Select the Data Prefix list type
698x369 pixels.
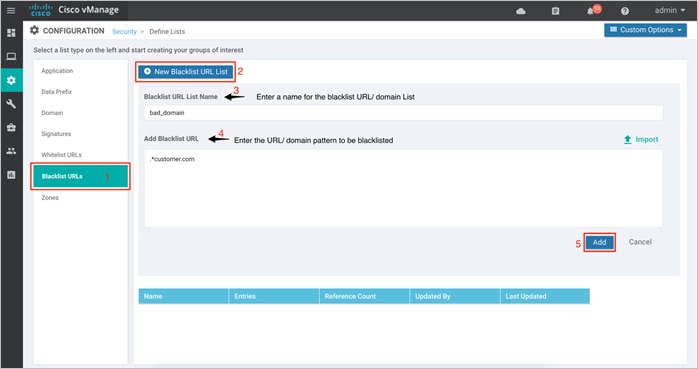click(57, 92)
